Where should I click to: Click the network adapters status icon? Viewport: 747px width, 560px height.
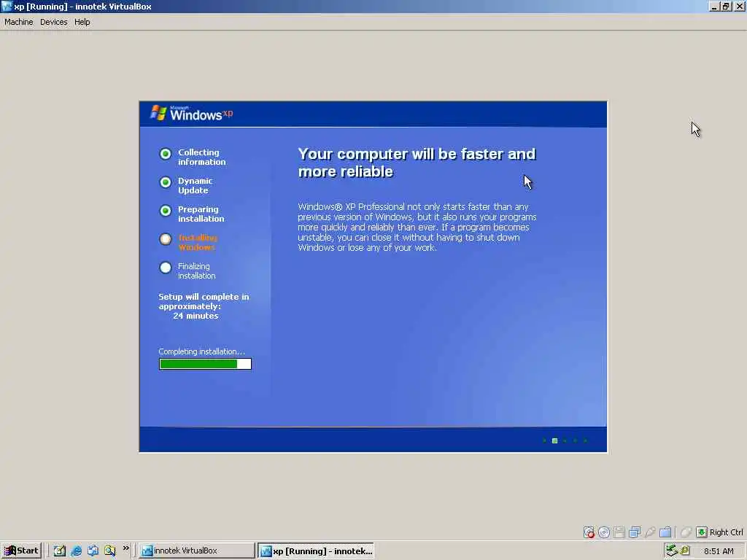pos(635,532)
